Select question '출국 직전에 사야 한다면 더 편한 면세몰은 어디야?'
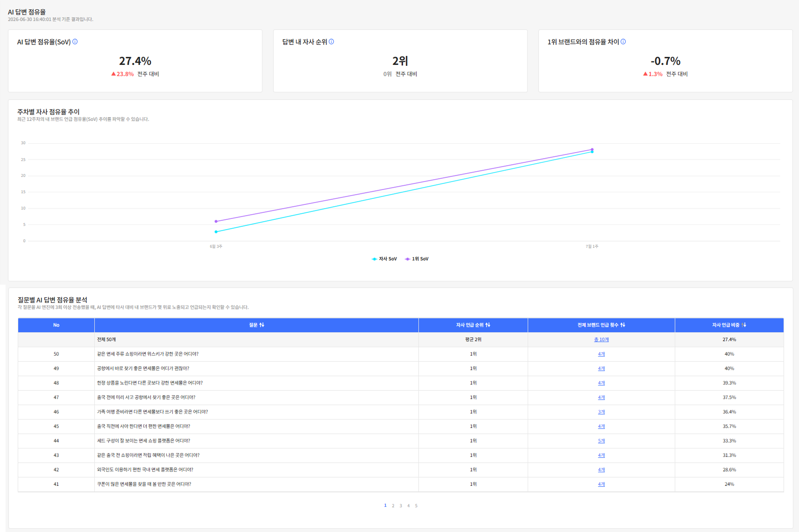 point(143,427)
